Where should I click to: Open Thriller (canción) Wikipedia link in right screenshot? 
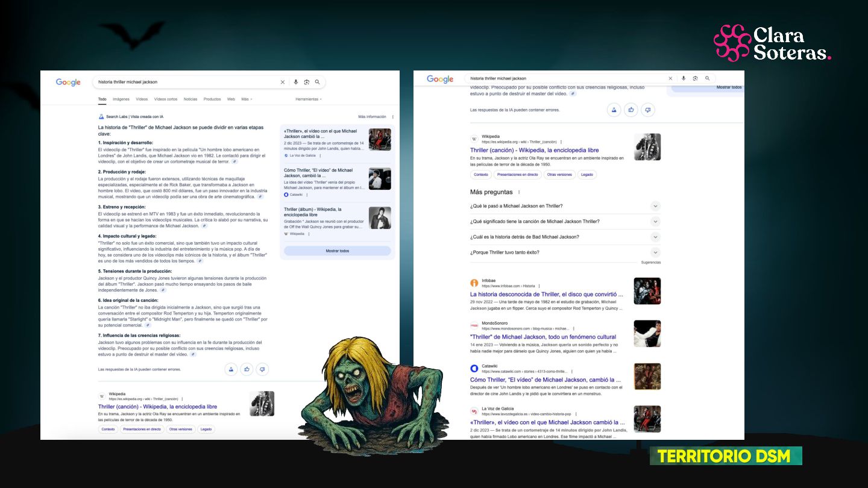pos(535,150)
